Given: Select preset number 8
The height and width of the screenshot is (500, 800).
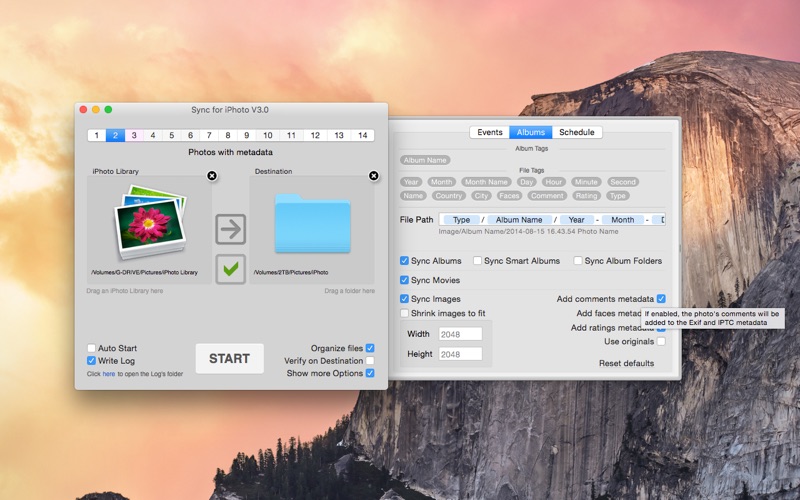Looking at the screenshot, I should click(x=228, y=135).
